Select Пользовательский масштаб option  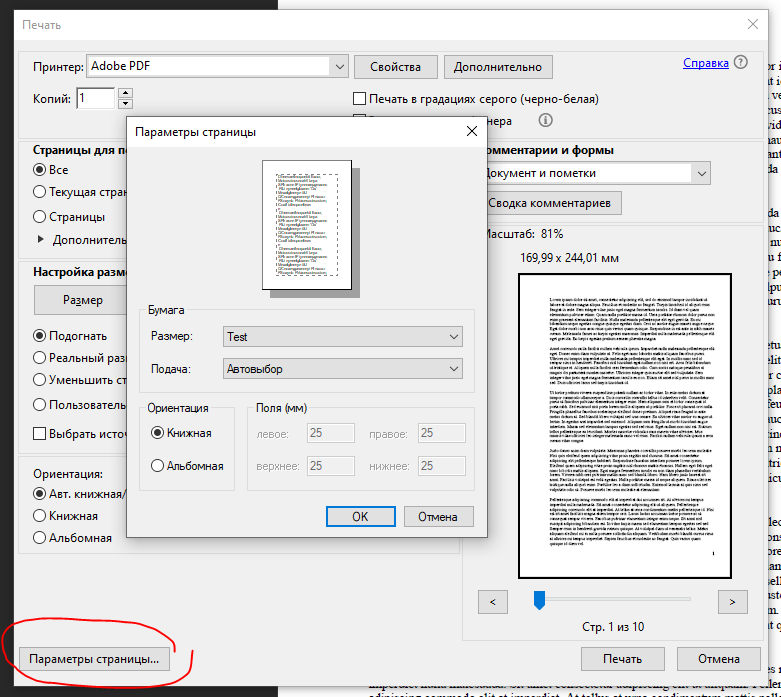point(39,405)
